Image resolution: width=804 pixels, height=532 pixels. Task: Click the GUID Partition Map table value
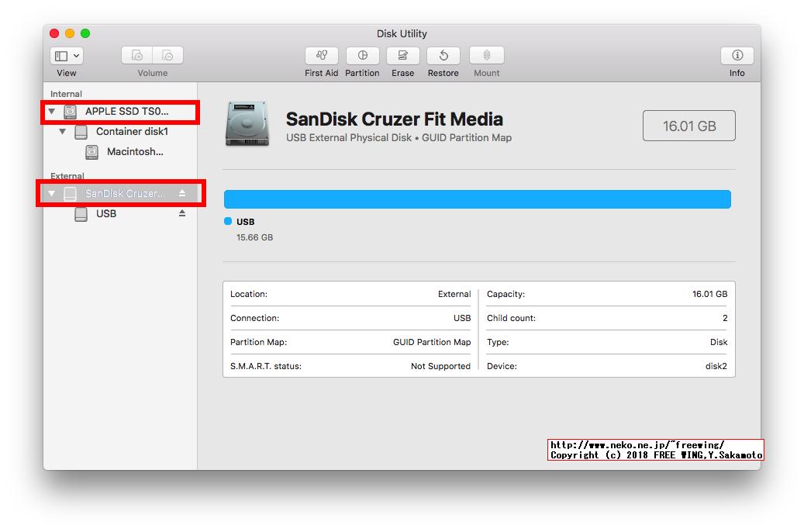[432, 342]
